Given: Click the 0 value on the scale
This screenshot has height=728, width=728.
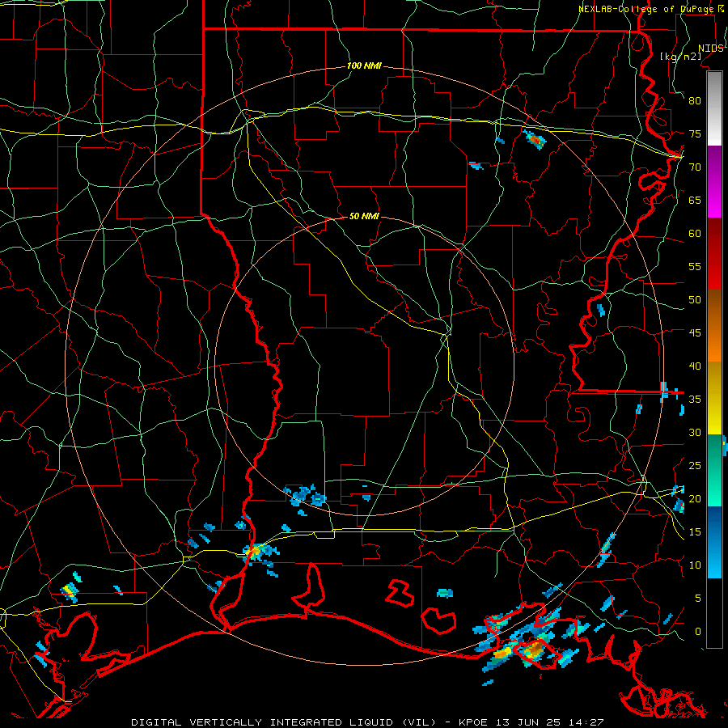Looking at the screenshot, I should (698, 632).
